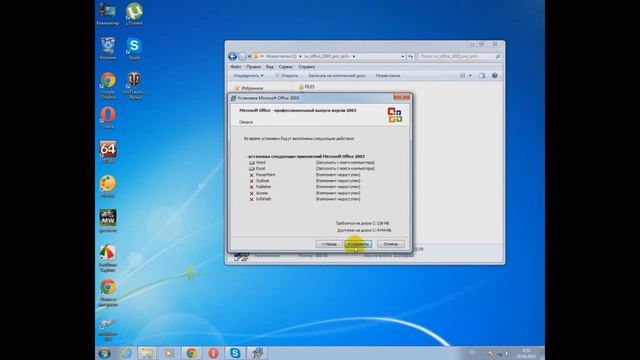
Task: Select the black MW desktop game icon
Action: pyautogui.click(x=108, y=220)
